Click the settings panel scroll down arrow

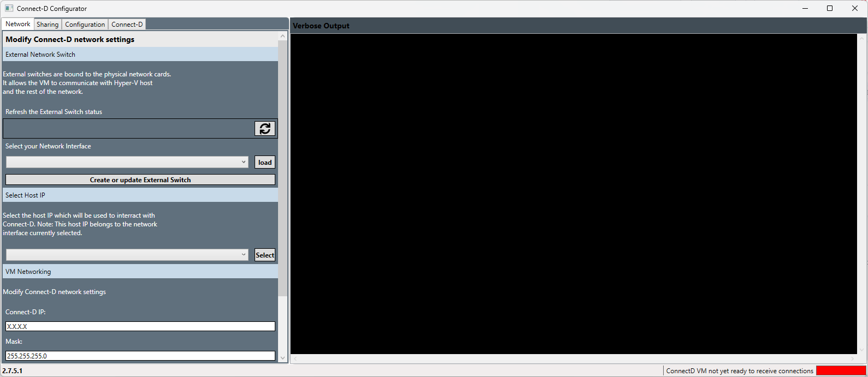coord(282,358)
